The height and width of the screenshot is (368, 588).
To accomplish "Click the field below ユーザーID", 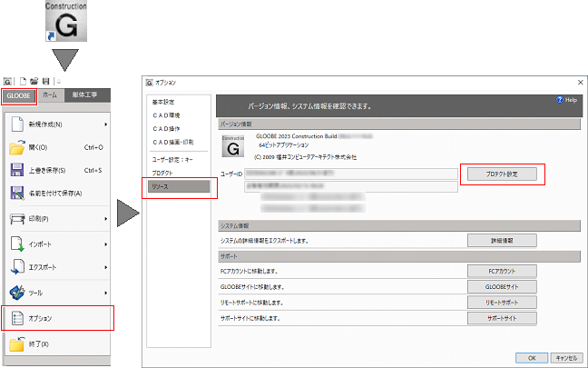I will click(351, 186).
